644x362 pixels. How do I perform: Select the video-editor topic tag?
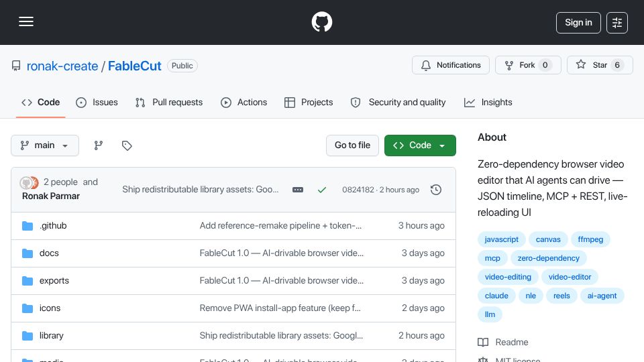(x=570, y=277)
